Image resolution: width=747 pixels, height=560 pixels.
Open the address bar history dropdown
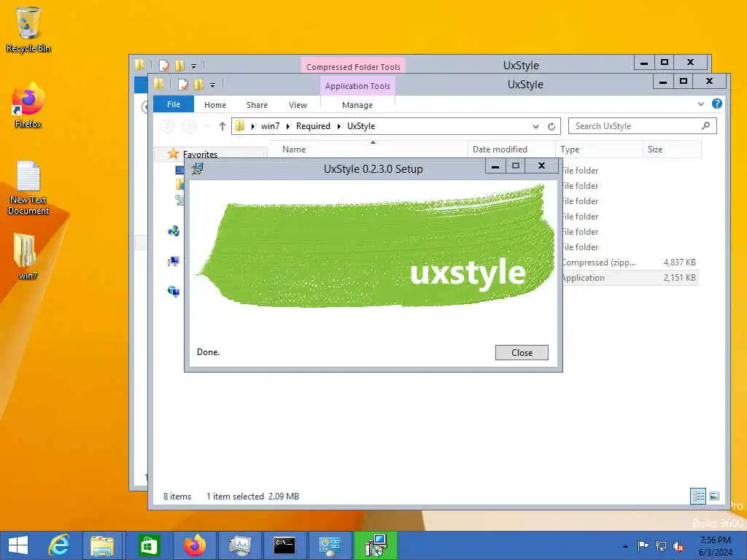click(x=535, y=126)
